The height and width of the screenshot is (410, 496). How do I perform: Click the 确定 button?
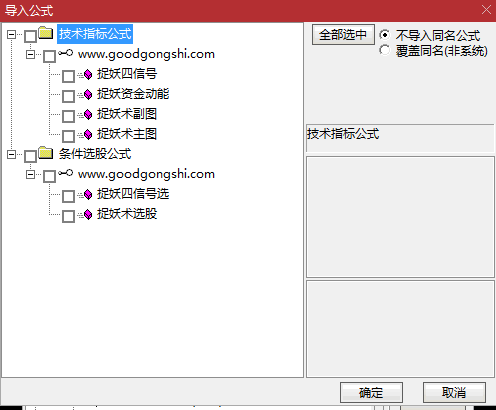[371, 393]
